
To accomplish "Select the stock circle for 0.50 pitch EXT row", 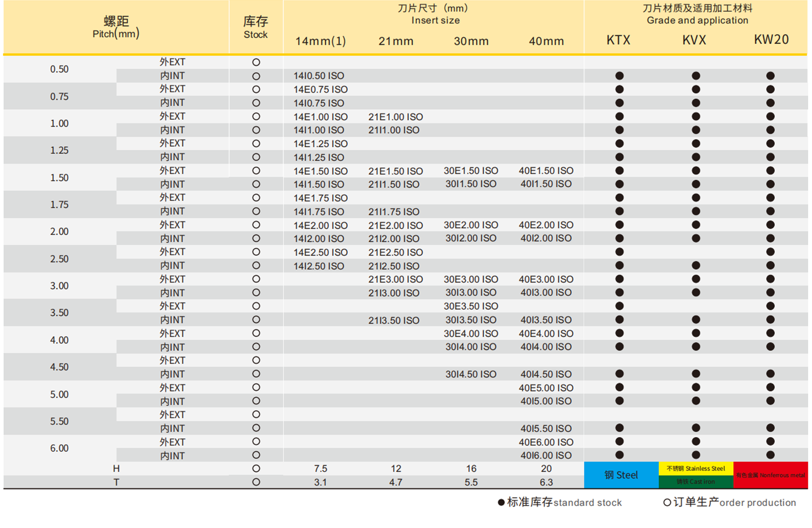I will pos(256,63).
